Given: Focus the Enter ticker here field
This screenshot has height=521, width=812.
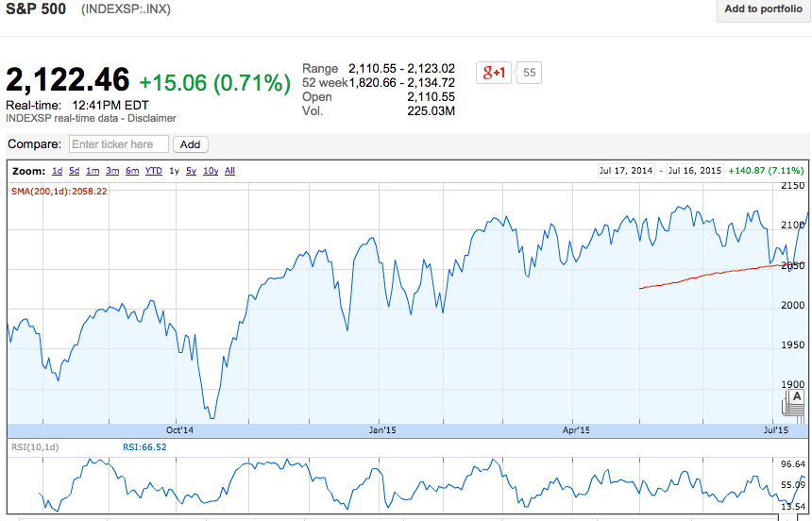Looking at the screenshot, I should pos(119,144).
